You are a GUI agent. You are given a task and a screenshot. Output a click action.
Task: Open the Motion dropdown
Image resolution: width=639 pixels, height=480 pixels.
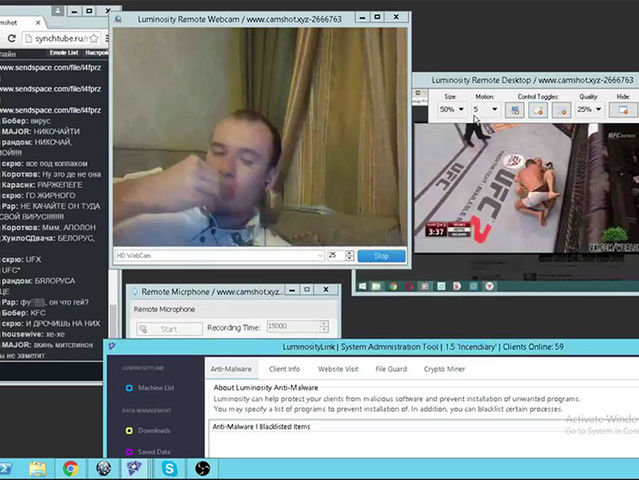coord(485,109)
